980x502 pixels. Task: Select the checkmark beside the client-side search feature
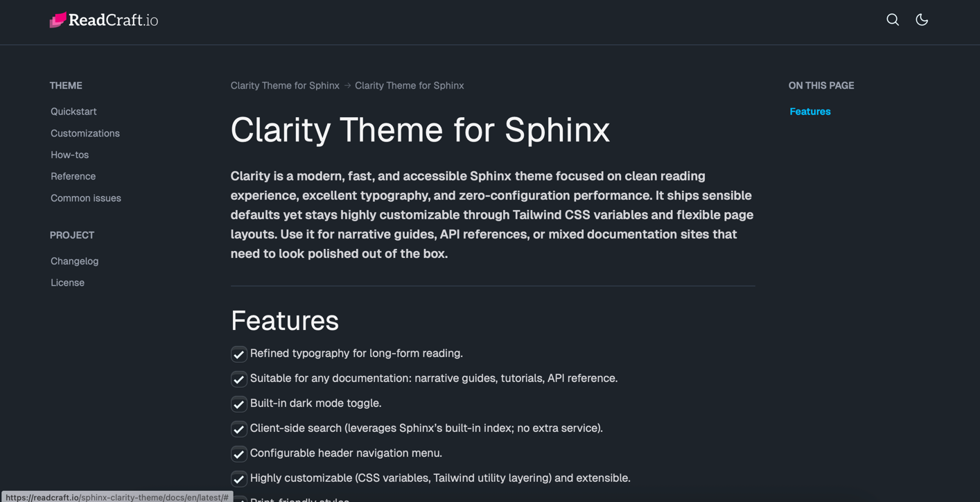coord(238,429)
